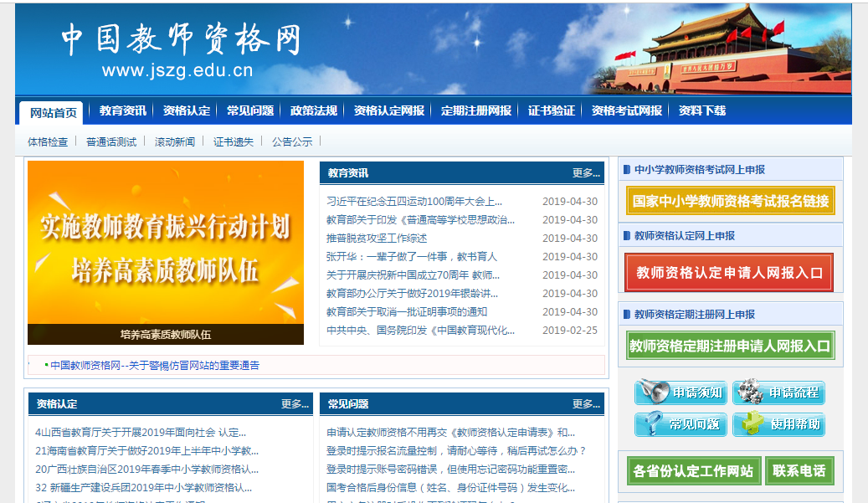Open the 各省份认定工作网站 button
This screenshot has height=503, width=868.
[694, 471]
